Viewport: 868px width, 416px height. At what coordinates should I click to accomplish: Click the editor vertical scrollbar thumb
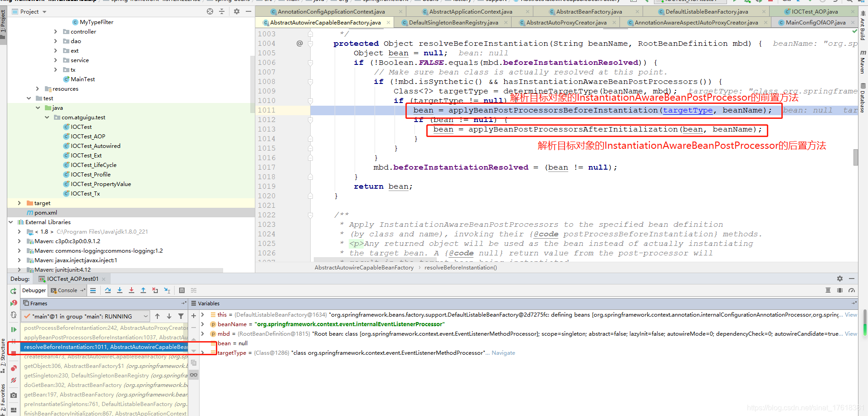point(855,157)
